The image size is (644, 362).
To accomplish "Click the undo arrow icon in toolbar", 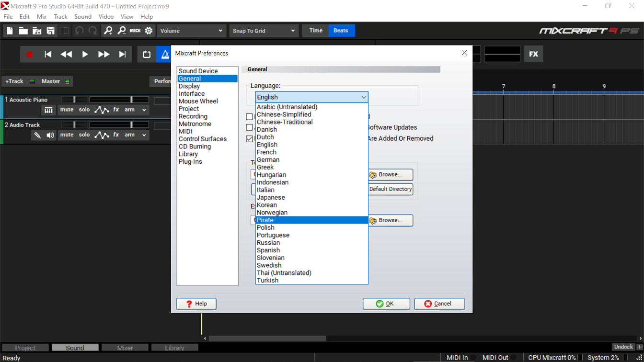I will (x=79, y=31).
